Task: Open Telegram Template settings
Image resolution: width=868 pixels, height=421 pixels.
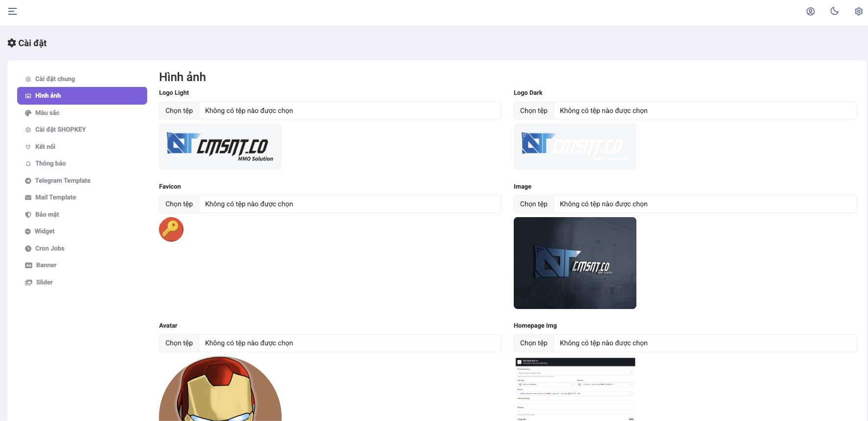Action: click(x=82, y=181)
